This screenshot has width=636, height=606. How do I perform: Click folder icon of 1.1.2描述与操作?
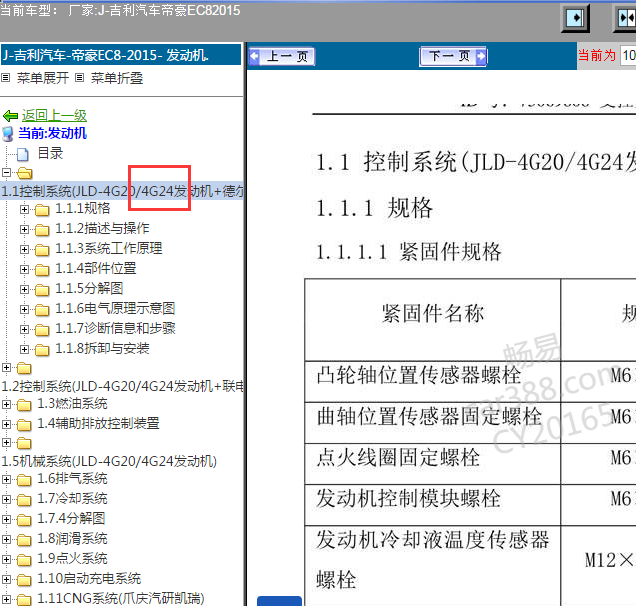tap(42, 229)
